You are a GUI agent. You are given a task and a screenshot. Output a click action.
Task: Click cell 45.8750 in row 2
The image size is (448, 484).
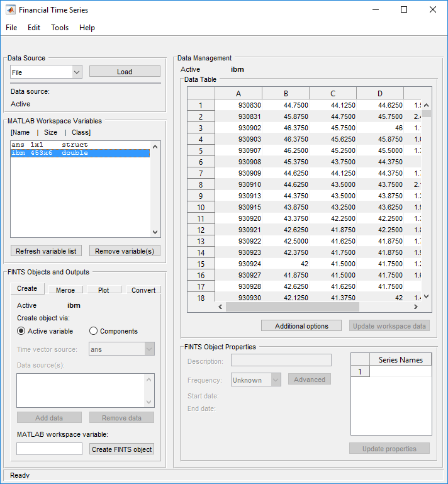click(286, 116)
